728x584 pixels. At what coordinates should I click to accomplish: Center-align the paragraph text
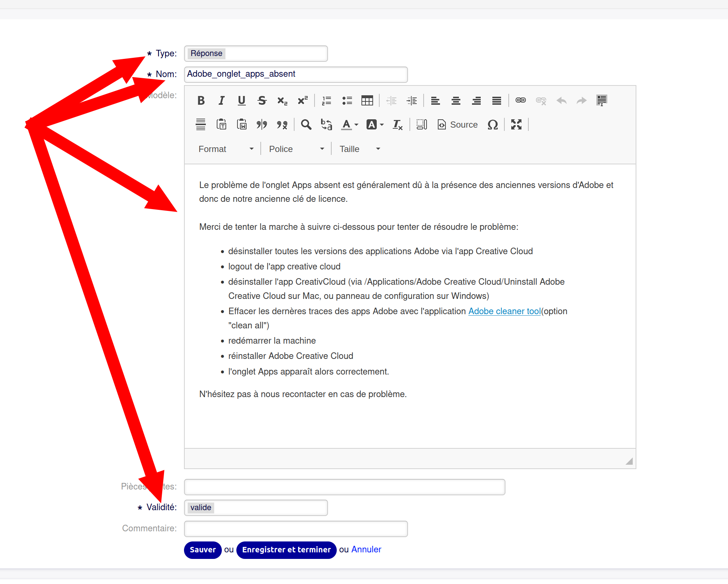[456, 100]
